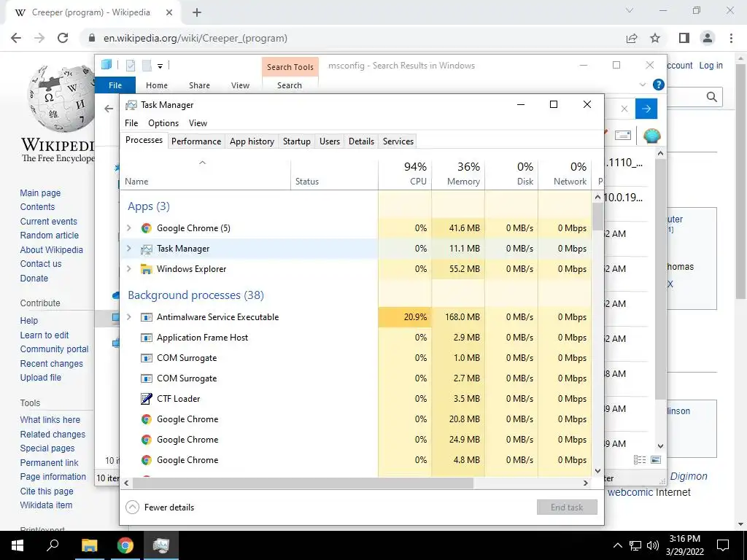
Task: Click the Task Manager title bar icon
Action: (x=131, y=105)
